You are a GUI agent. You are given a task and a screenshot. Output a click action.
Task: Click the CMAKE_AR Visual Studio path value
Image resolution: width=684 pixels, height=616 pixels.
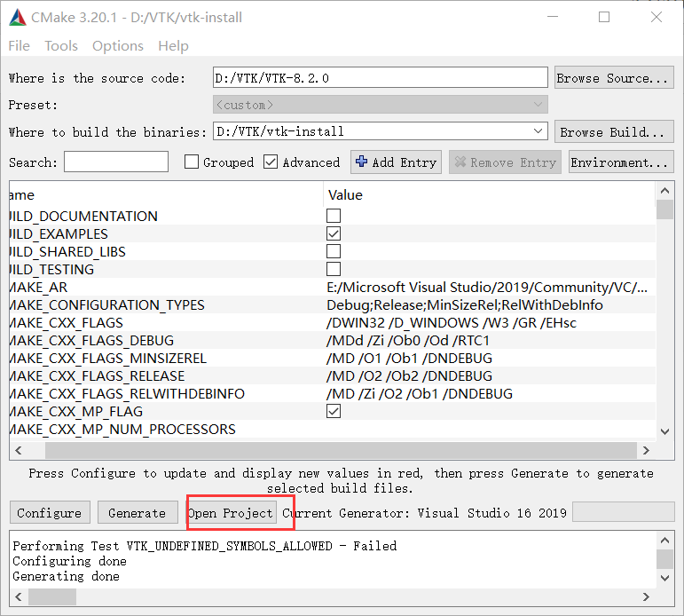[x=487, y=288]
